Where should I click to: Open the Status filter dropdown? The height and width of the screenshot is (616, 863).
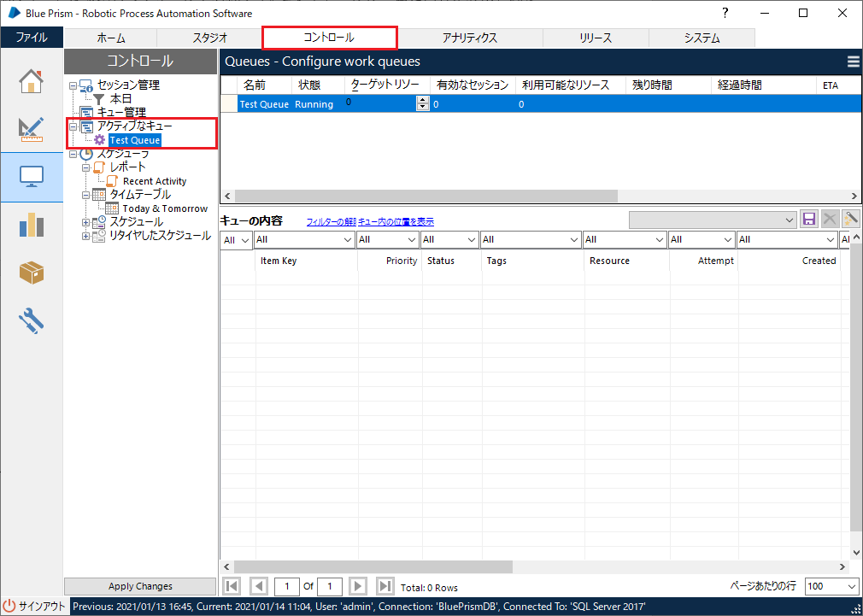[449, 239]
